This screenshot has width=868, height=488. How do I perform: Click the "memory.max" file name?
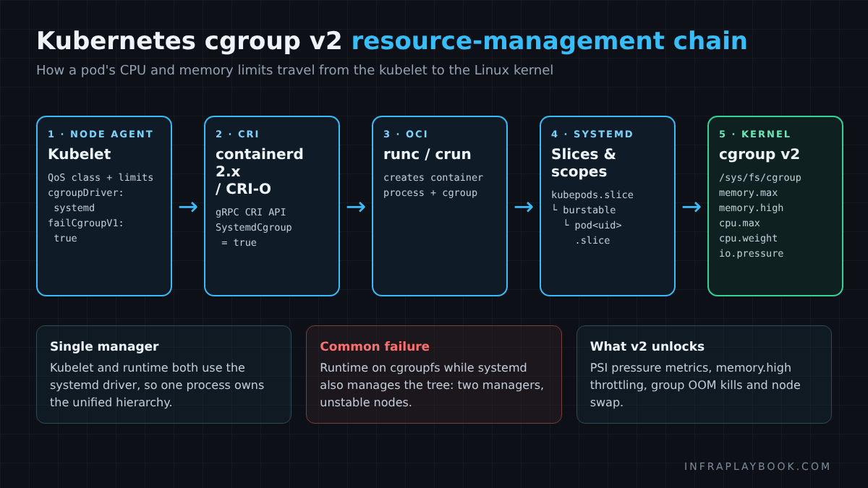pos(749,192)
